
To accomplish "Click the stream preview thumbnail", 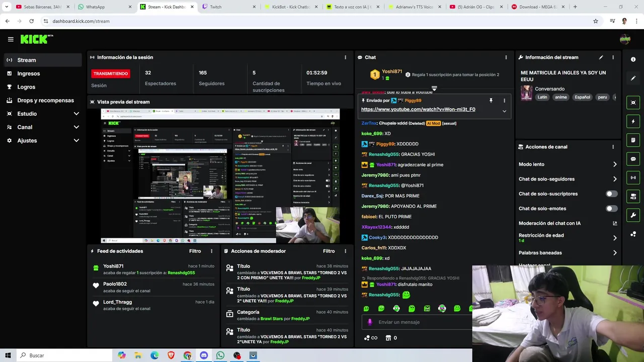I will 220,176.
